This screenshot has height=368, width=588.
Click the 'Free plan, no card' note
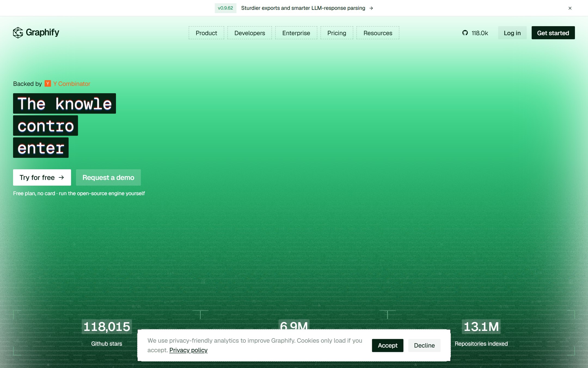pos(79,193)
